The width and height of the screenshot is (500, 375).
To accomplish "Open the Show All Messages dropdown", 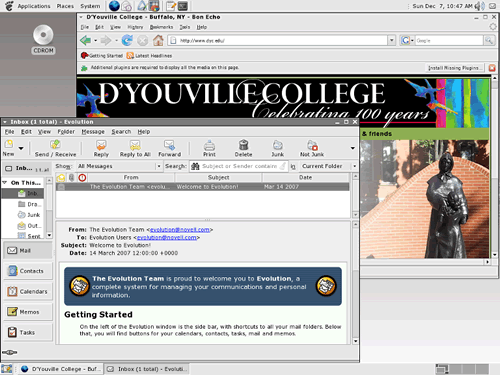I will (x=119, y=166).
